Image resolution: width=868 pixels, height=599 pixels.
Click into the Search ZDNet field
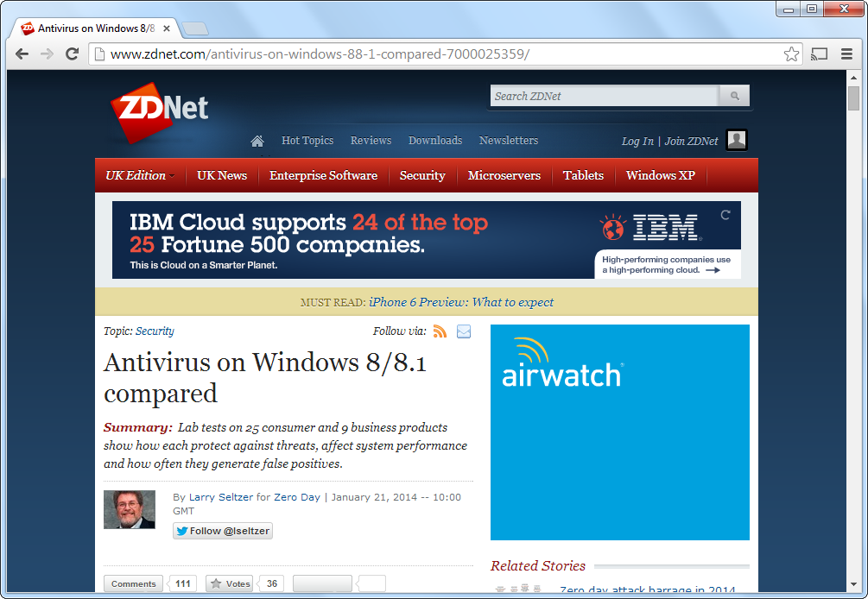point(604,96)
